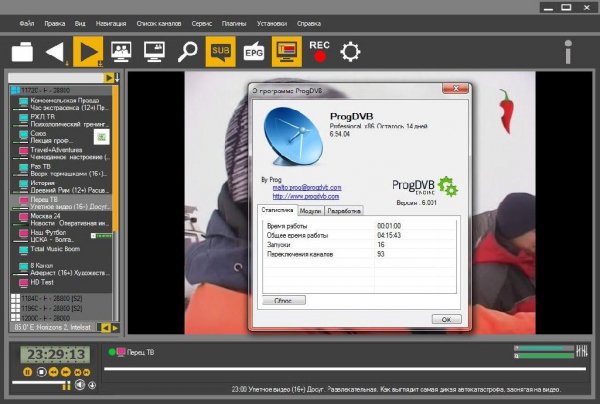This screenshot has width=600, height=404.
Task: Select the Travel+Adventure channel
Action: pos(61,153)
